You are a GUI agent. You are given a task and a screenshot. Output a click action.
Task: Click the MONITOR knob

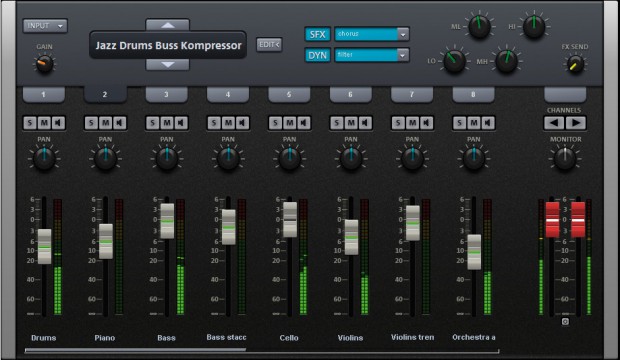pyautogui.click(x=565, y=158)
